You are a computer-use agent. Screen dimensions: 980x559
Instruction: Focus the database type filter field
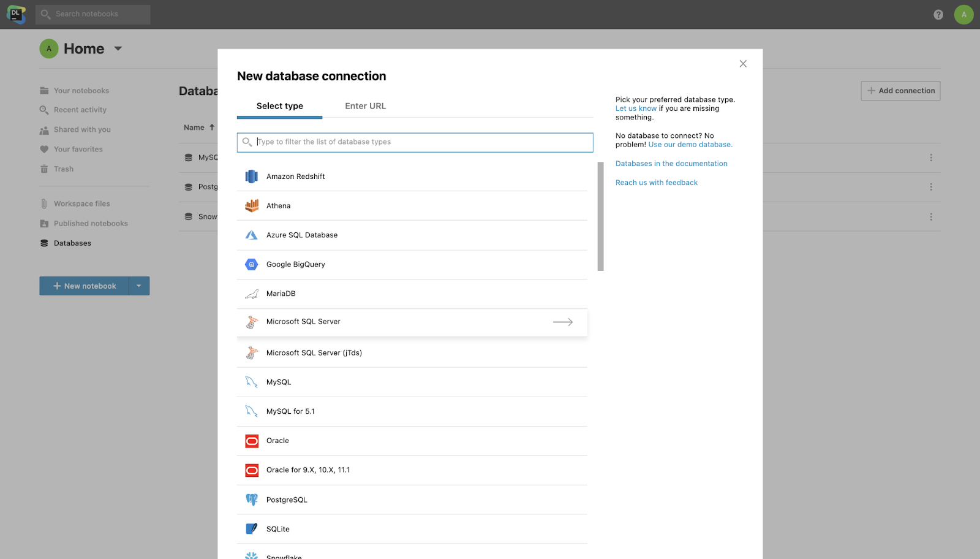pos(415,142)
